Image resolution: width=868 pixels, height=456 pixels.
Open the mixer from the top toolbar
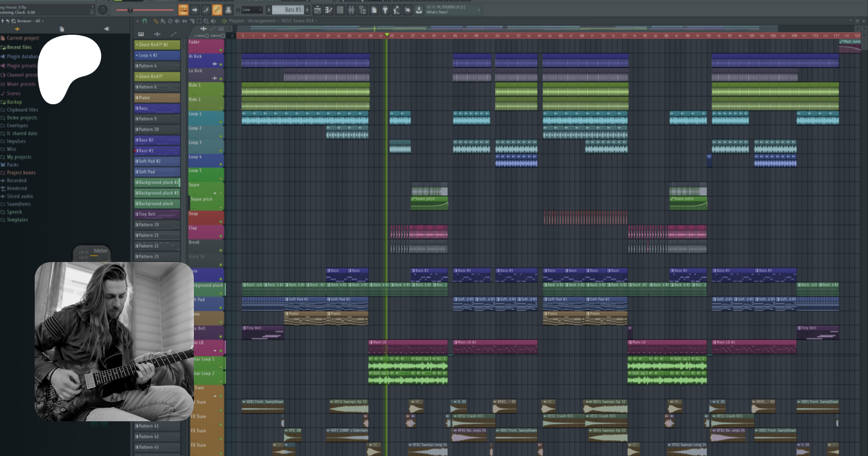pyautogui.click(x=352, y=10)
